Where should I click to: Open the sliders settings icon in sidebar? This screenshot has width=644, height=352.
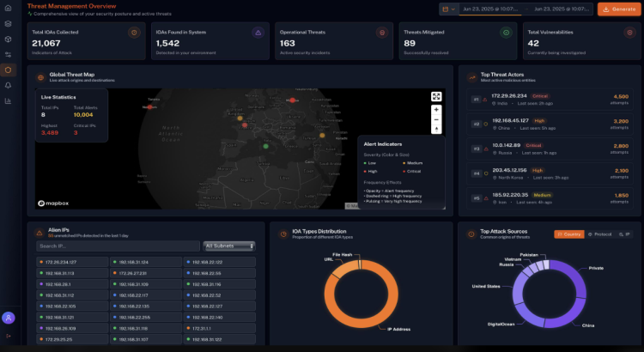[x=8, y=55]
